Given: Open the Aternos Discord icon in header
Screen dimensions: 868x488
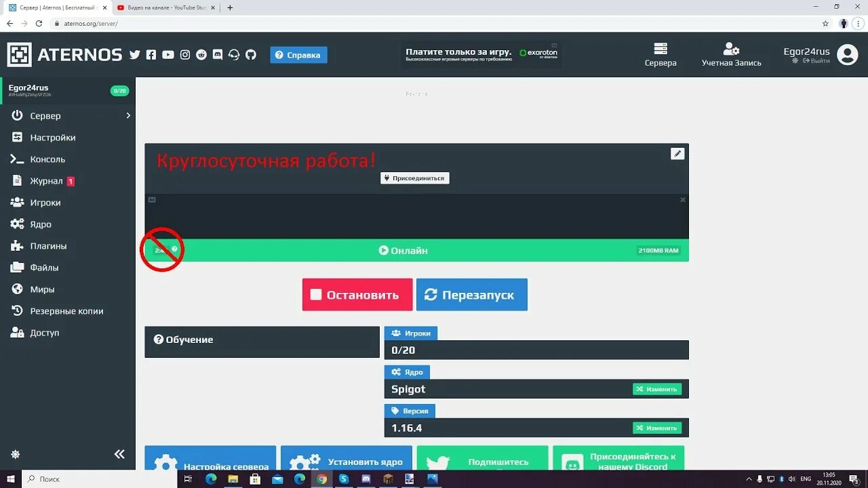Looking at the screenshot, I should pos(218,55).
